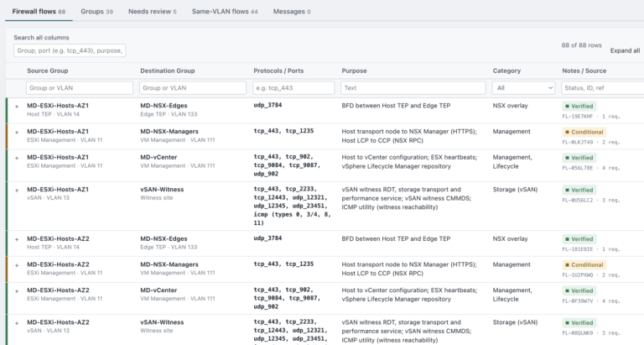Open the Groups tab
The height and width of the screenshot is (345, 644).
[x=96, y=12]
